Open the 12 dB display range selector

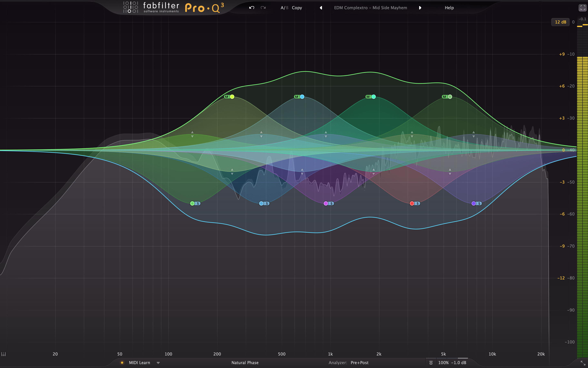(x=560, y=22)
